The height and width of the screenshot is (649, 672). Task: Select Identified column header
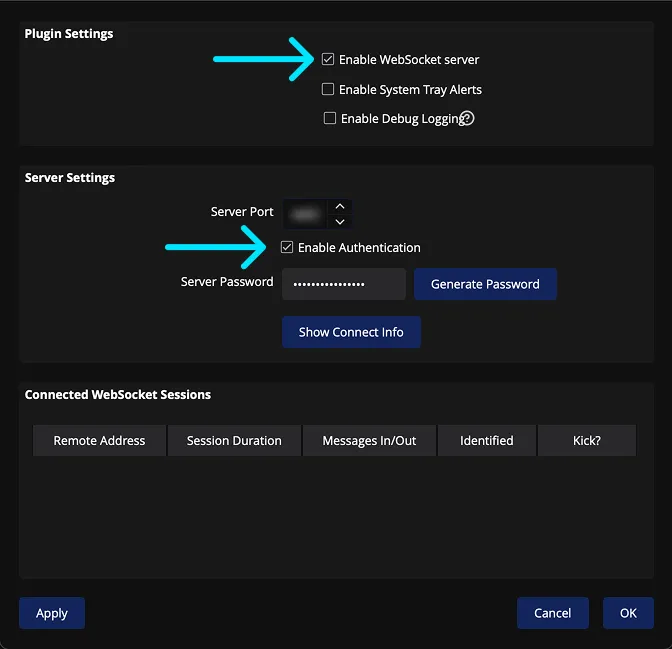[x=487, y=440]
